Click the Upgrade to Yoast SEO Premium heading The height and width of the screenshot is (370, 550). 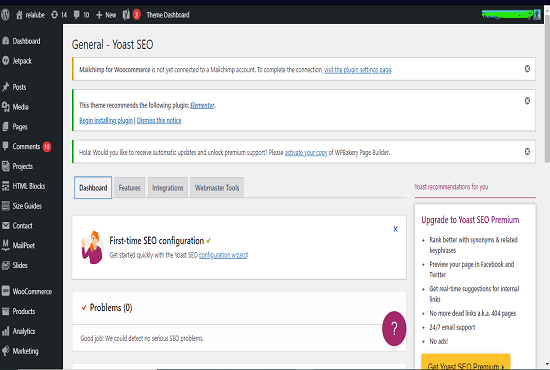(x=470, y=220)
